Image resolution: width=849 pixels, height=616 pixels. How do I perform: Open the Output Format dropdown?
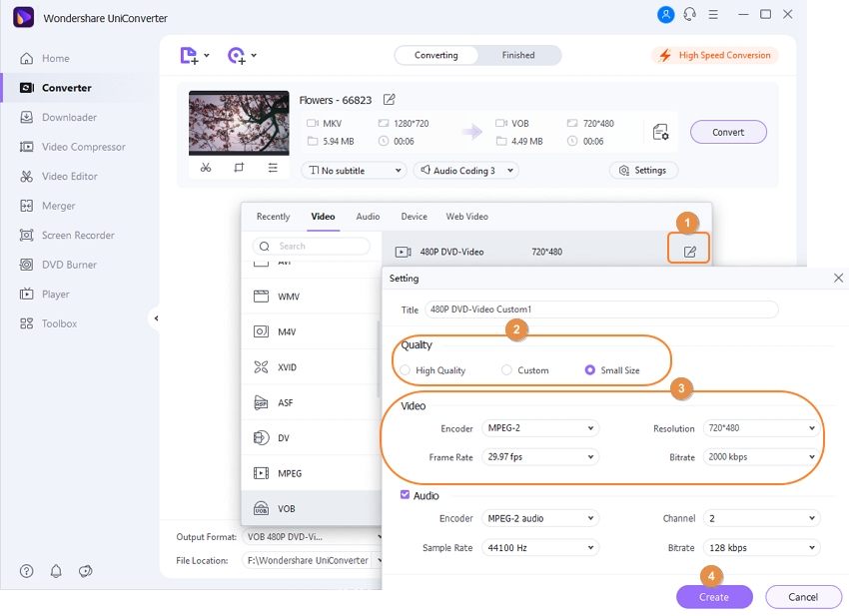pyautogui.click(x=312, y=537)
